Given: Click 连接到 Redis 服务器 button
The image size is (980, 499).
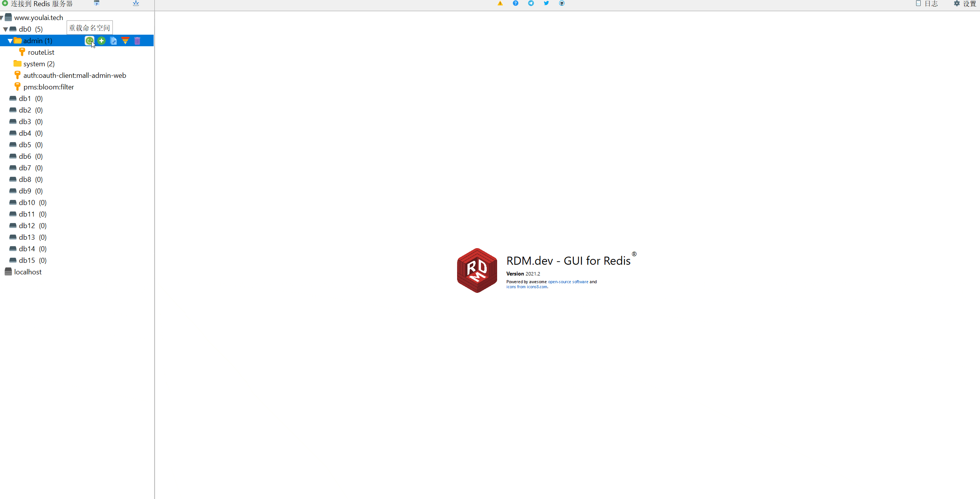Looking at the screenshot, I should (37, 3).
